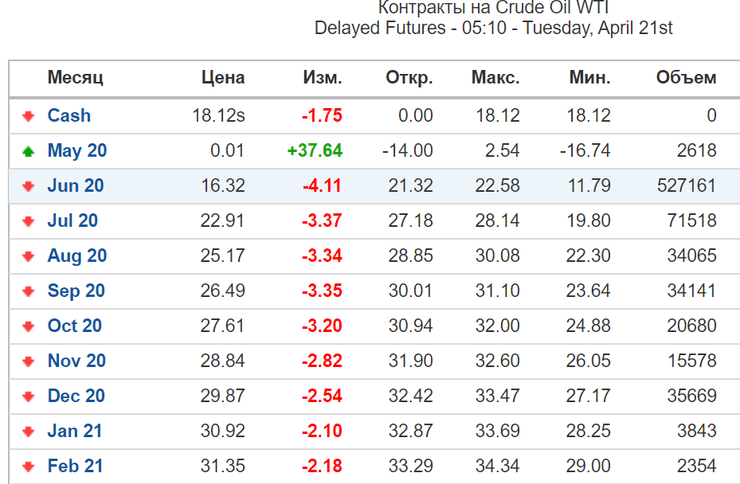Click the red down arrow beside Aug 20

(x=28, y=256)
